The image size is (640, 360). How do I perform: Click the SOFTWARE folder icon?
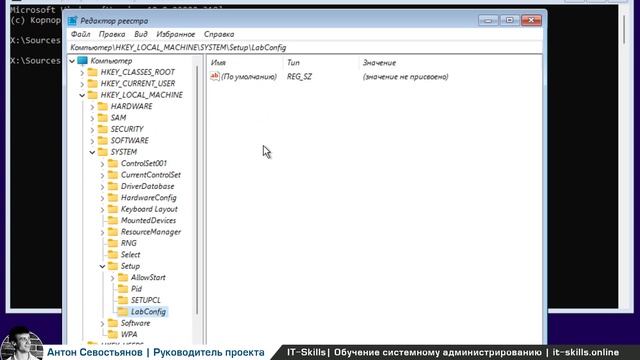tap(103, 140)
